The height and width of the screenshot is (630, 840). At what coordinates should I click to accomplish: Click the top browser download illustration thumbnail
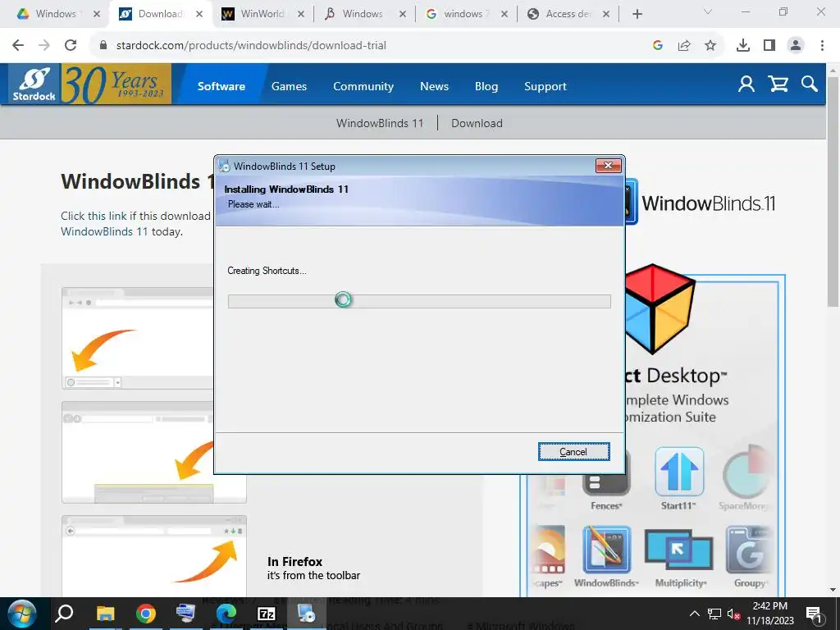[x=138, y=338]
